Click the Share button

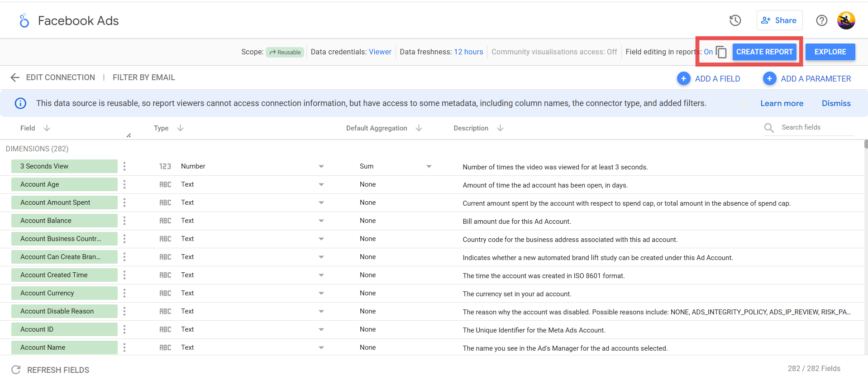click(x=779, y=20)
